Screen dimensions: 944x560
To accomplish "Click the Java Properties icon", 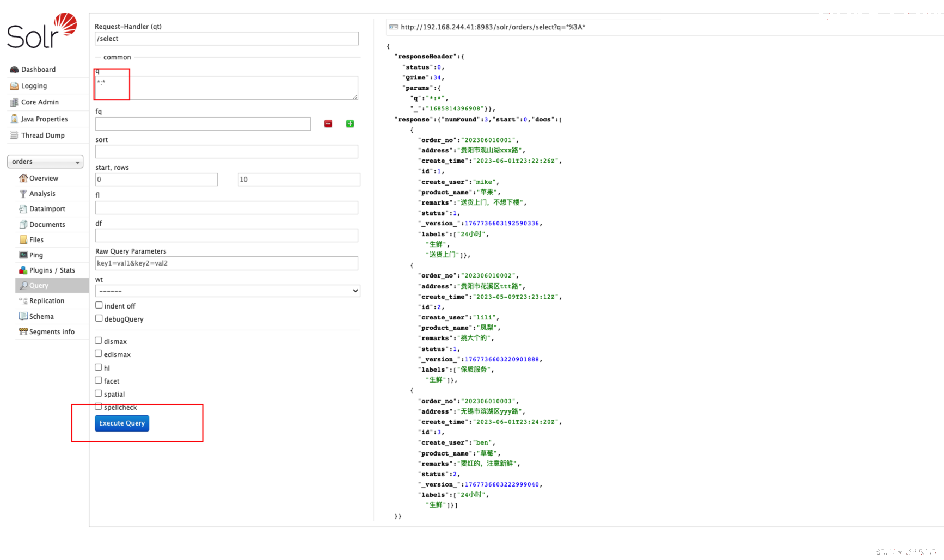I will [14, 119].
